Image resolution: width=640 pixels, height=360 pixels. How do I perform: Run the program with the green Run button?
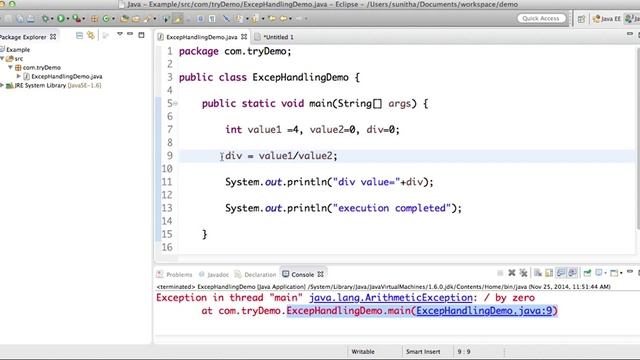click(60, 19)
